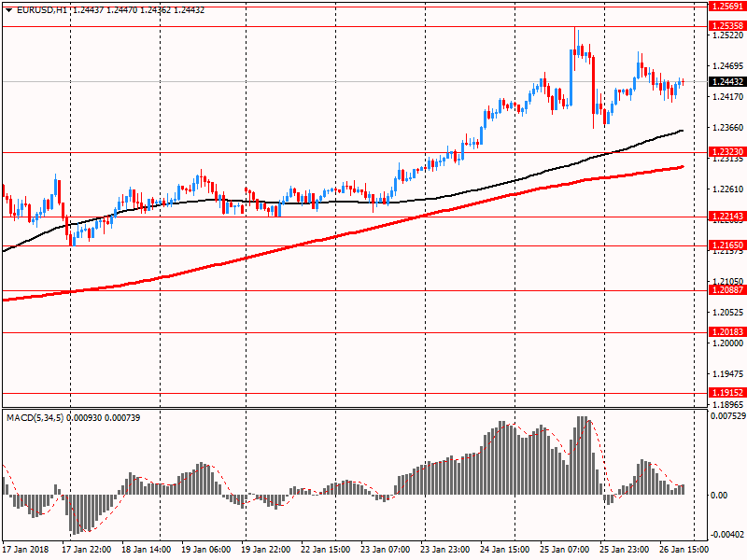Image resolution: width=747 pixels, height=560 pixels.
Task: Select the 1.22143 support level label
Action: [727, 217]
